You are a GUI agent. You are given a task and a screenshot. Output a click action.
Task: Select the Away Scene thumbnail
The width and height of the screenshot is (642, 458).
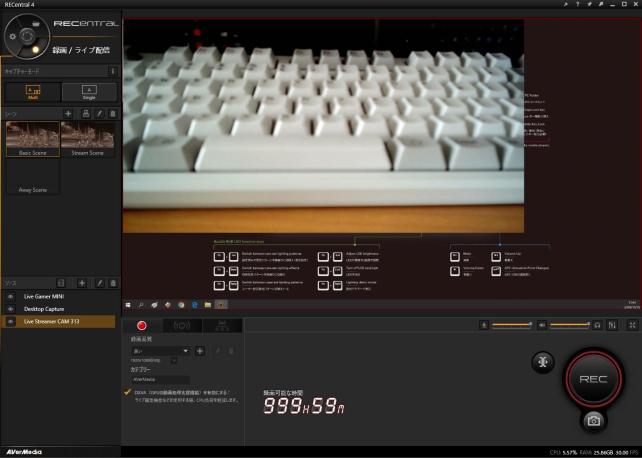coord(33,176)
